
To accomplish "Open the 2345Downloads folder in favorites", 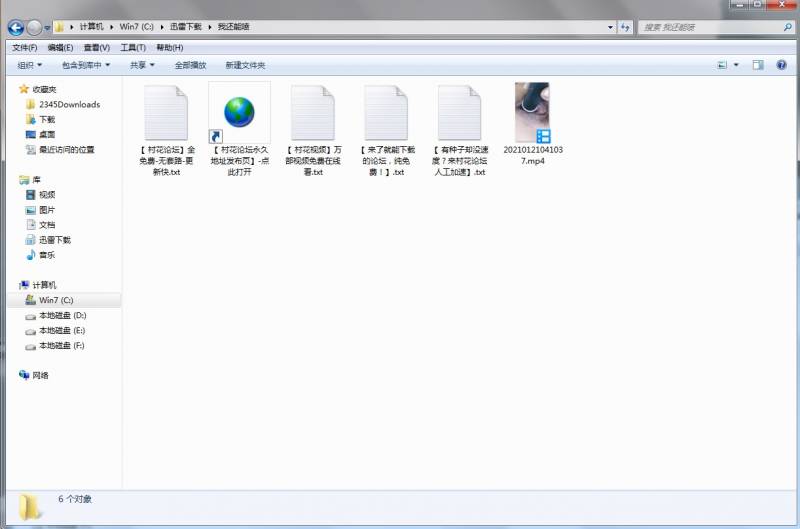I will pos(69,104).
